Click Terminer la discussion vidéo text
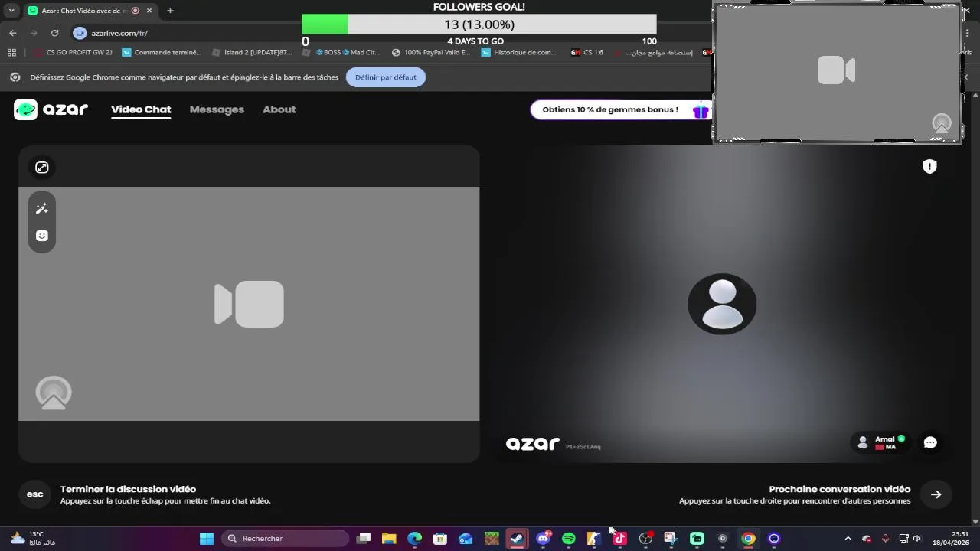980x551 pixels. pyautogui.click(x=128, y=489)
